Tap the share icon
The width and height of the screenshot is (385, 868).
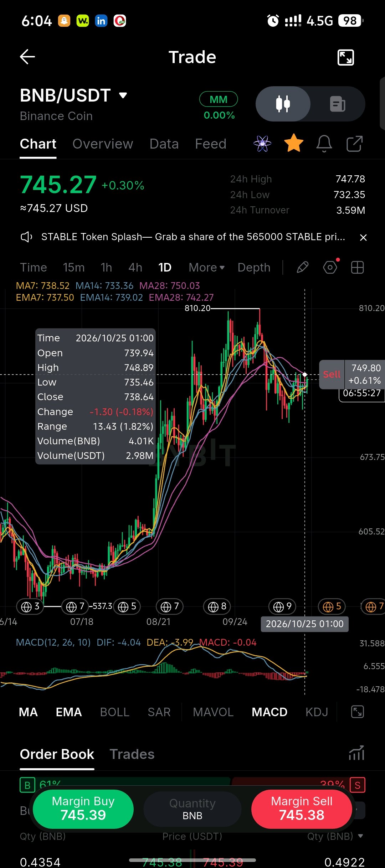pos(355,144)
